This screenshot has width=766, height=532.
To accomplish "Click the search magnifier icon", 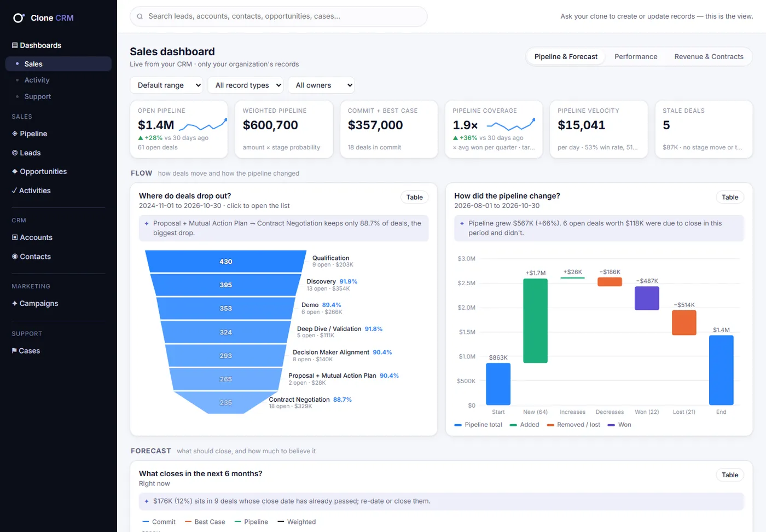I will pos(140,16).
